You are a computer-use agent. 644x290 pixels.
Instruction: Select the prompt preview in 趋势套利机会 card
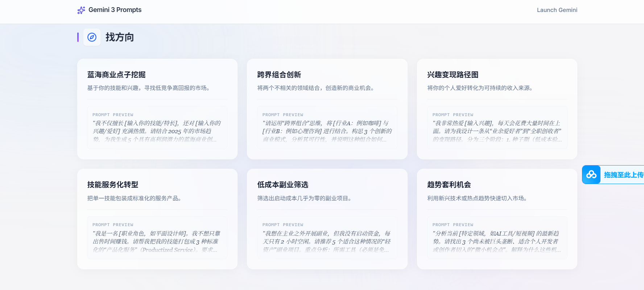[x=497, y=238]
